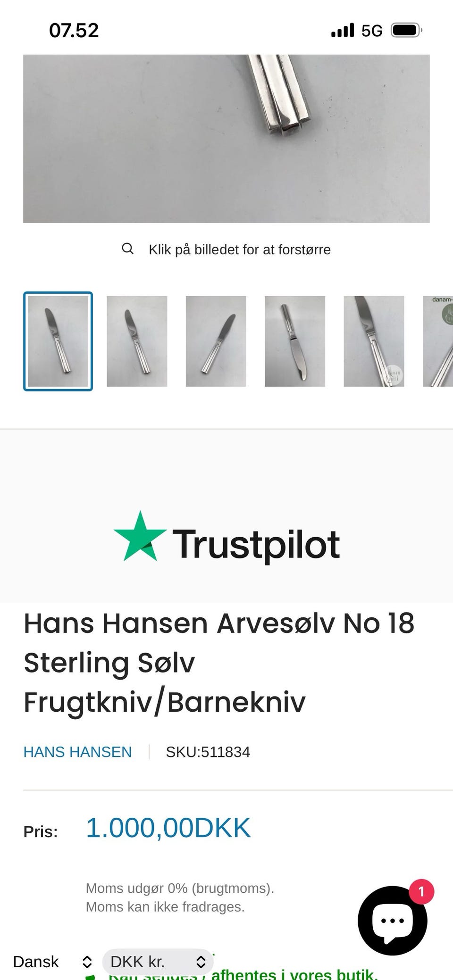The width and height of the screenshot is (453, 980).
Task: Select the fifth close-up knife thumbnail
Action: 374,341
